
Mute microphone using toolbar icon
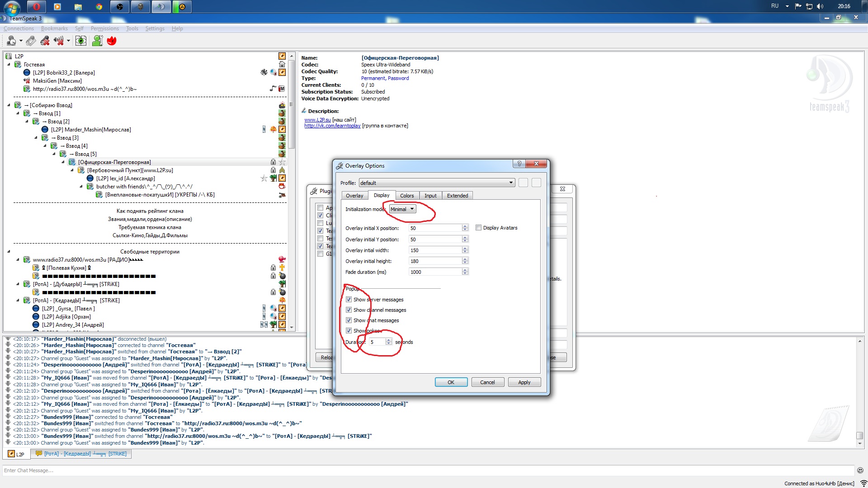click(x=45, y=41)
